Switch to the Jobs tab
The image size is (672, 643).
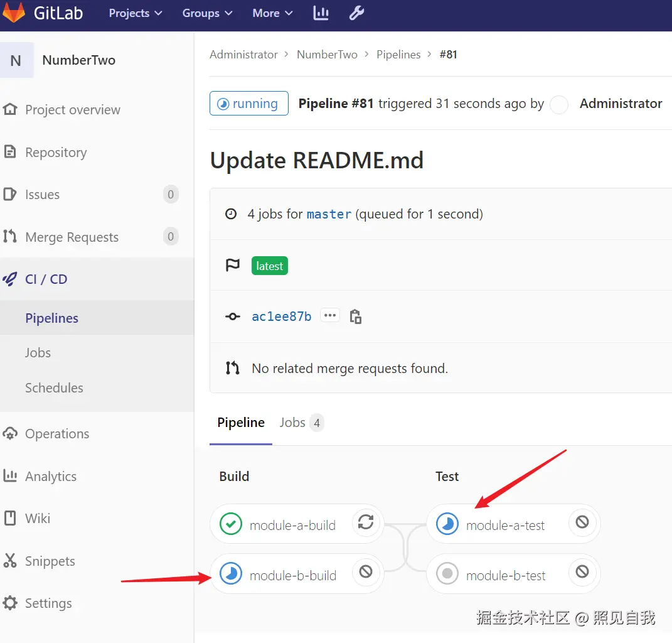(x=301, y=423)
